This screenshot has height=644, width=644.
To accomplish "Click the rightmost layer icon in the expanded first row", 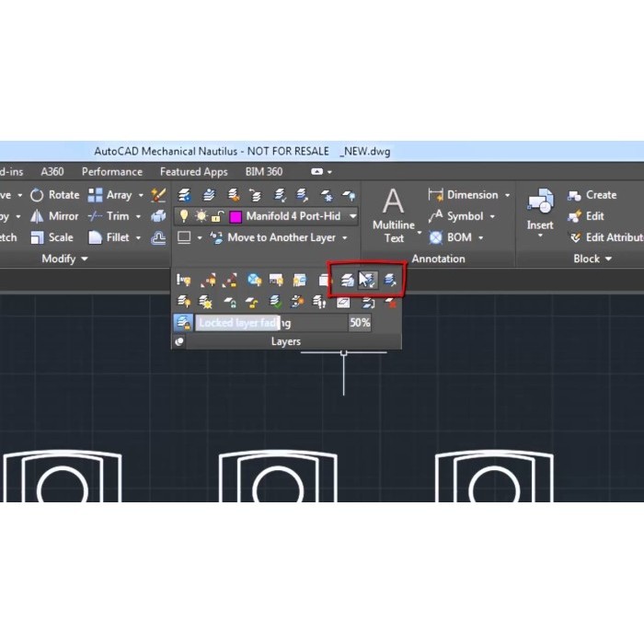I will (x=390, y=280).
